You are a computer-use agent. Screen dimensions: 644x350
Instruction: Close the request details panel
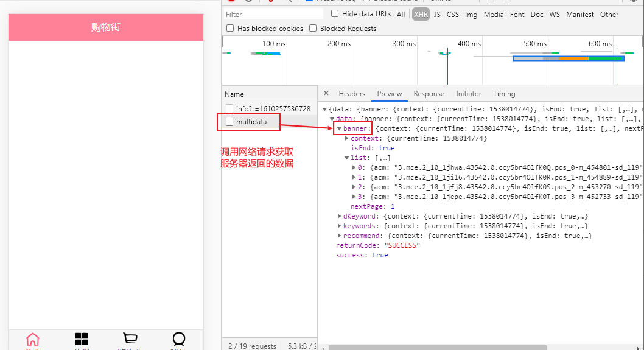pyautogui.click(x=326, y=93)
